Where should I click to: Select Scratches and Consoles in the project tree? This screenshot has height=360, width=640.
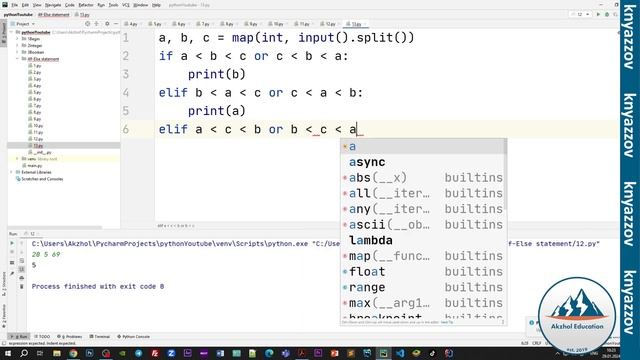[39, 179]
